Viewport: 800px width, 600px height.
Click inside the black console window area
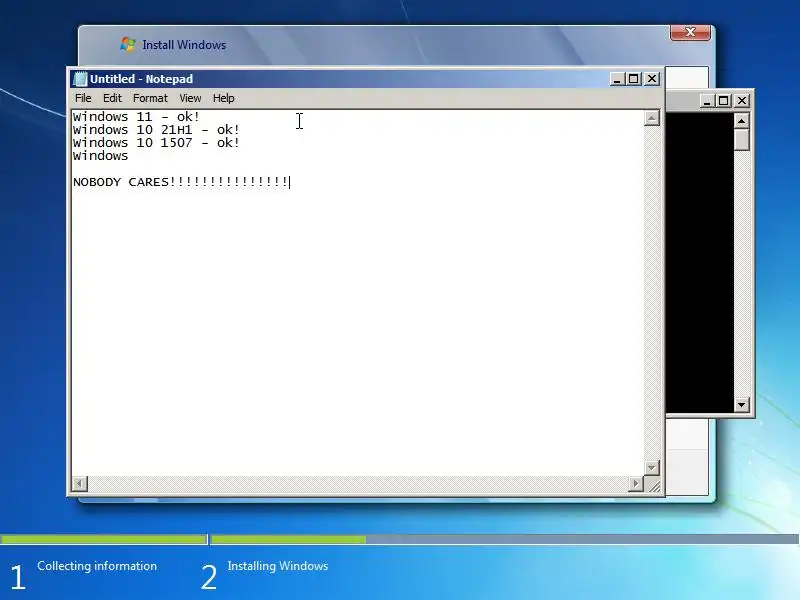(699, 263)
